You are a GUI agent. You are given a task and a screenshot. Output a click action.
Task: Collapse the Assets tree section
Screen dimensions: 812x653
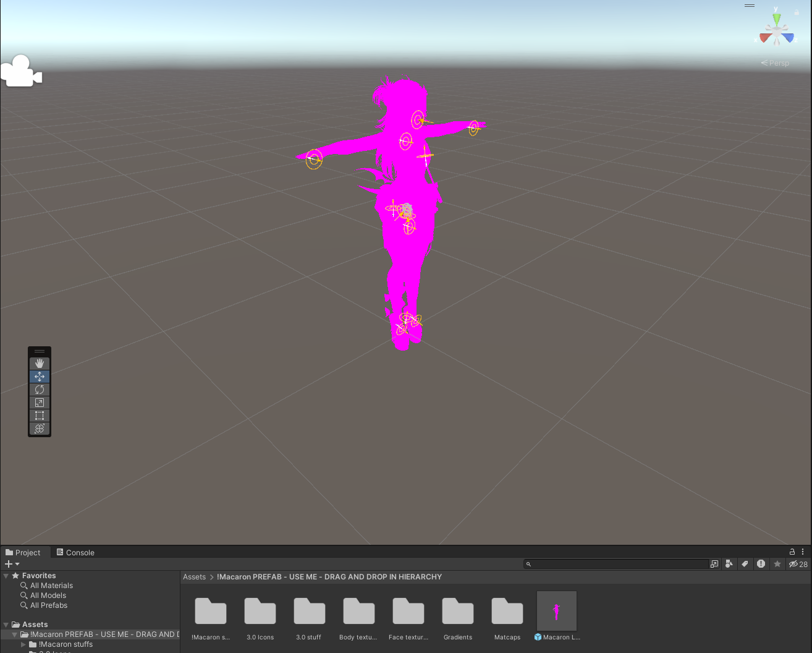pos(6,625)
